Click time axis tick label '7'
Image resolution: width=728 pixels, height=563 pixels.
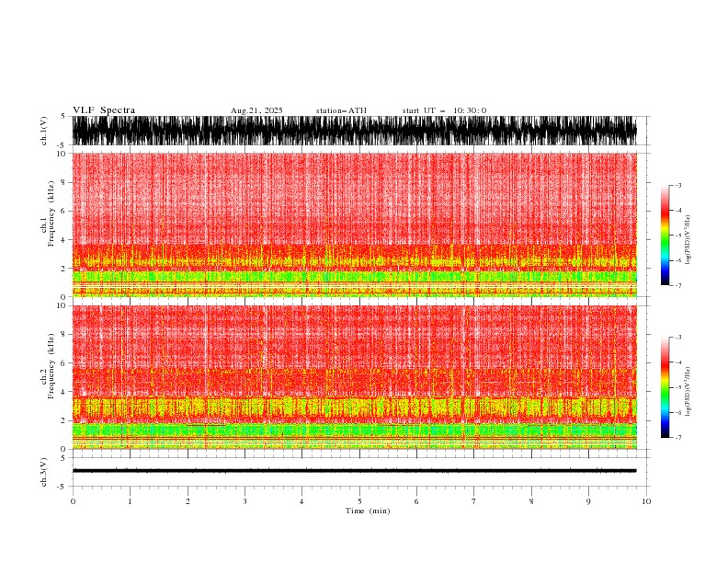pos(474,501)
